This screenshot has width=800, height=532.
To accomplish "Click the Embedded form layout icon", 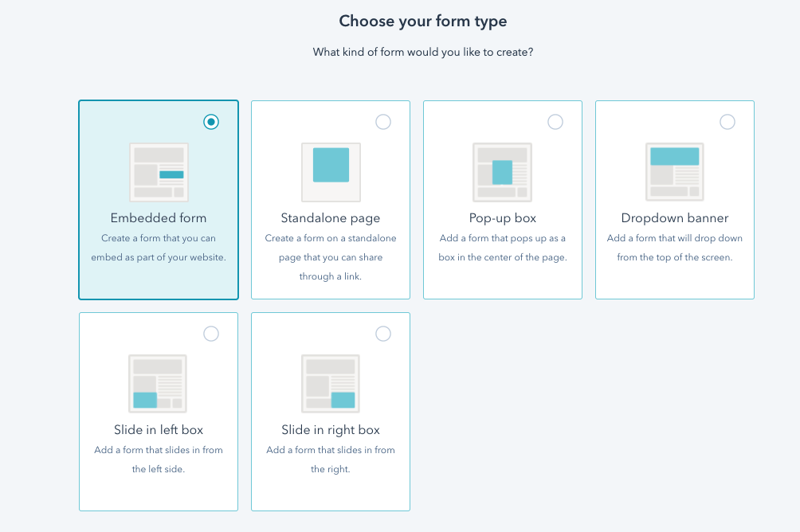I will click(159, 172).
